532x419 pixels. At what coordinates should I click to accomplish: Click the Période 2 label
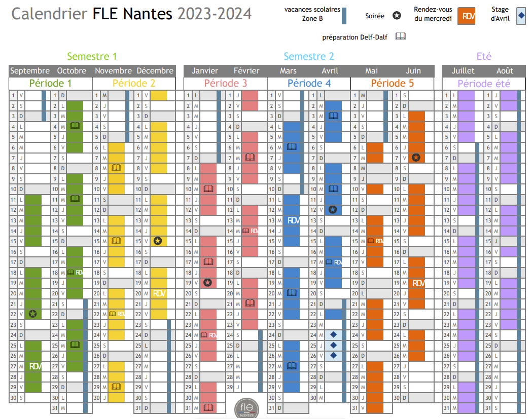(134, 84)
